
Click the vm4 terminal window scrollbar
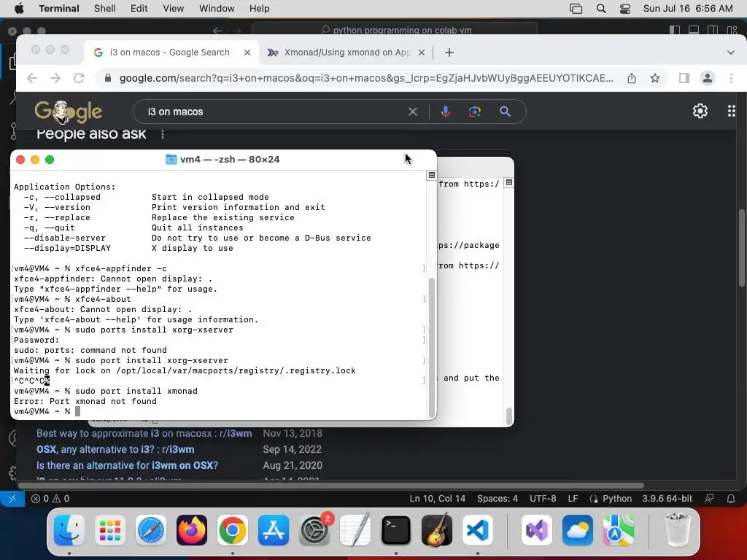click(432, 346)
